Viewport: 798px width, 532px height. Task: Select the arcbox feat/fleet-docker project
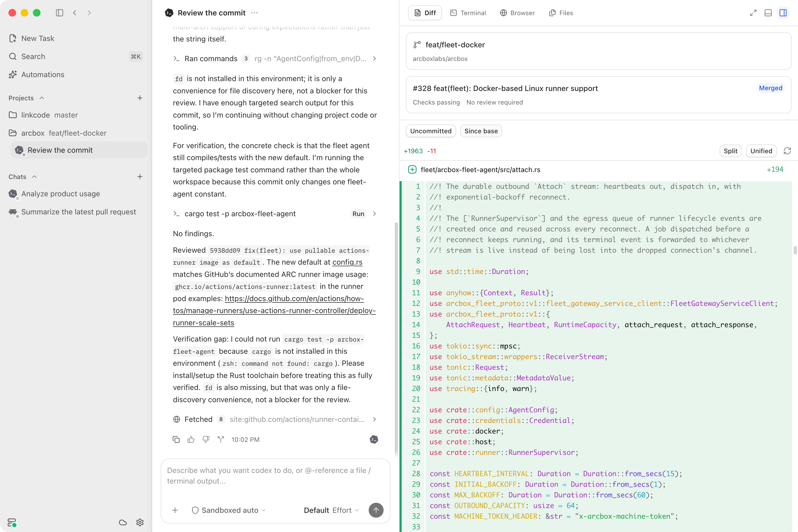(76, 133)
